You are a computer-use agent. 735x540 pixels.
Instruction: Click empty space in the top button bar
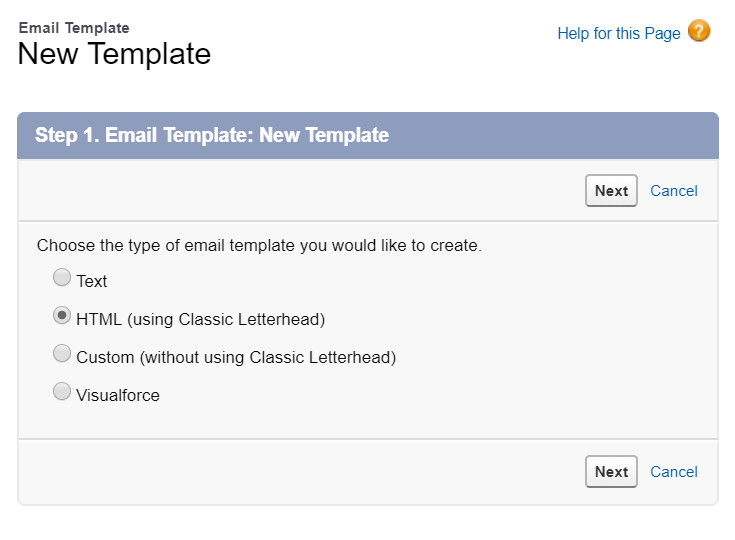[x=300, y=191]
